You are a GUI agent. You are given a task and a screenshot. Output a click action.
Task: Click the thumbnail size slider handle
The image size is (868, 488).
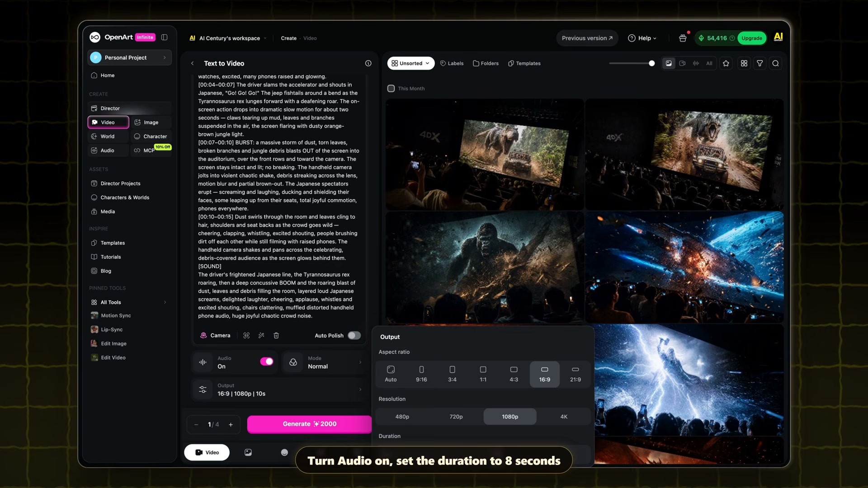651,63
